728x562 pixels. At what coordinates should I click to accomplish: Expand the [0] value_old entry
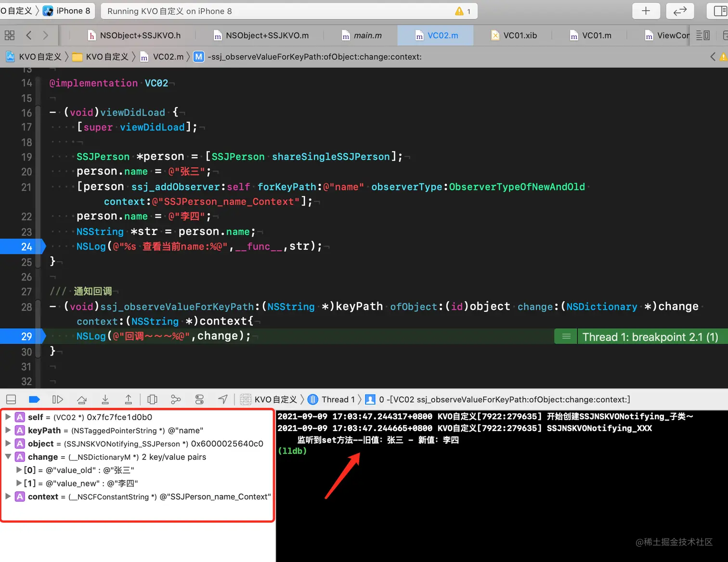coord(19,470)
